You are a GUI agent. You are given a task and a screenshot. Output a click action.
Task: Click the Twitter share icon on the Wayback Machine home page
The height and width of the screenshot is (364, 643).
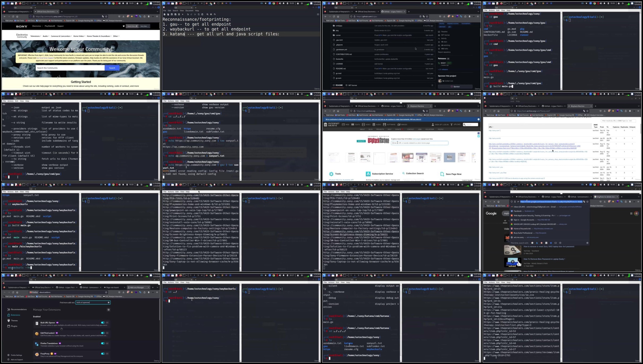479,136
